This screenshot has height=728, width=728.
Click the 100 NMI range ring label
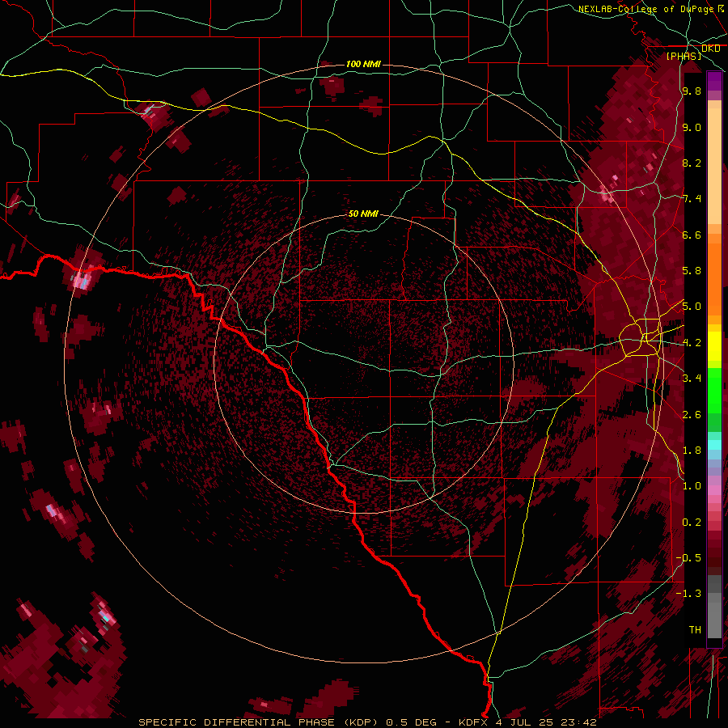tap(363, 64)
